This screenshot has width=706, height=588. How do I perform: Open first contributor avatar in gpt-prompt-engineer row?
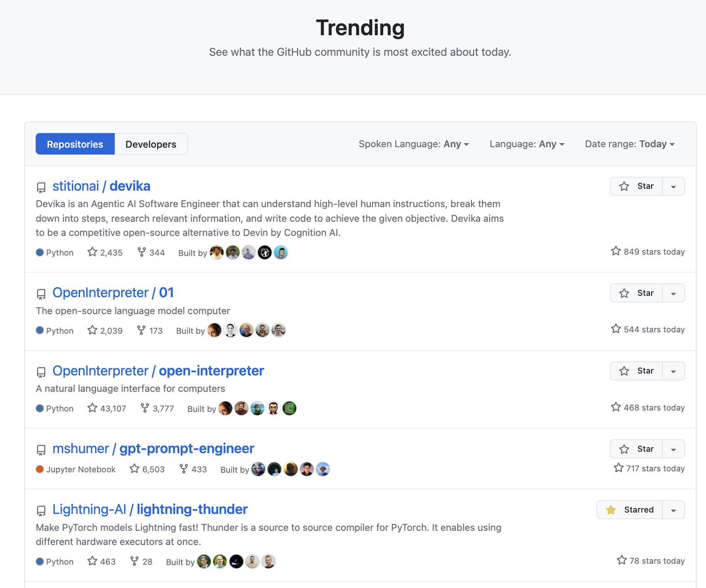pos(258,469)
